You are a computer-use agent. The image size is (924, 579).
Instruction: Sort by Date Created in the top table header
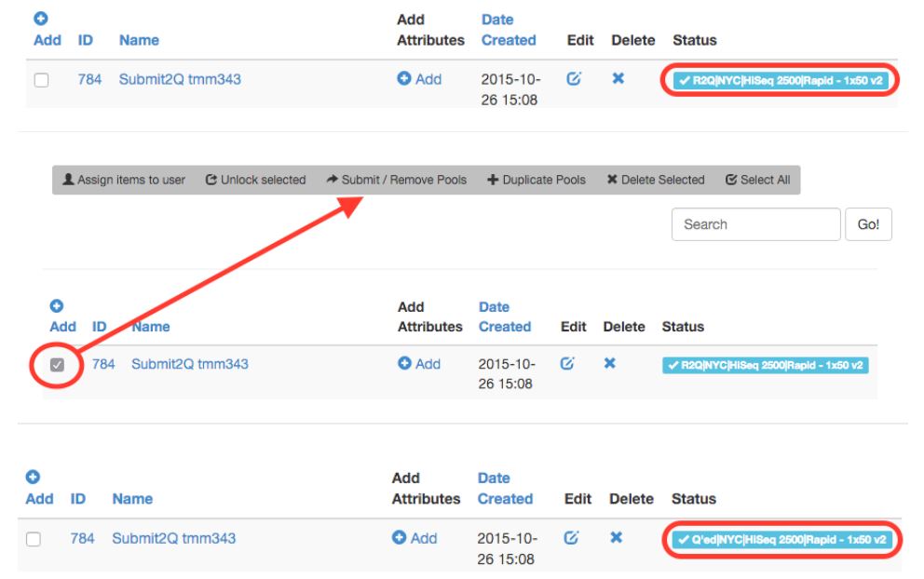pyautogui.click(x=509, y=30)
